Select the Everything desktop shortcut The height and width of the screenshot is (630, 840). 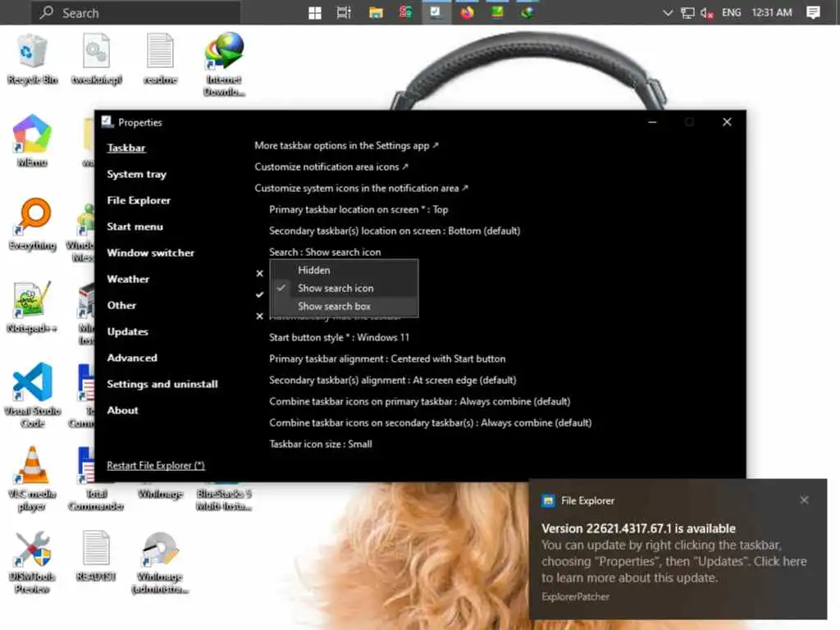[32, 225]
